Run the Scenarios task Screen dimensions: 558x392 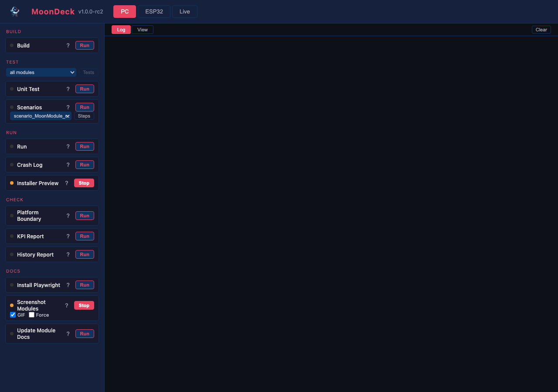click(85, 107)
